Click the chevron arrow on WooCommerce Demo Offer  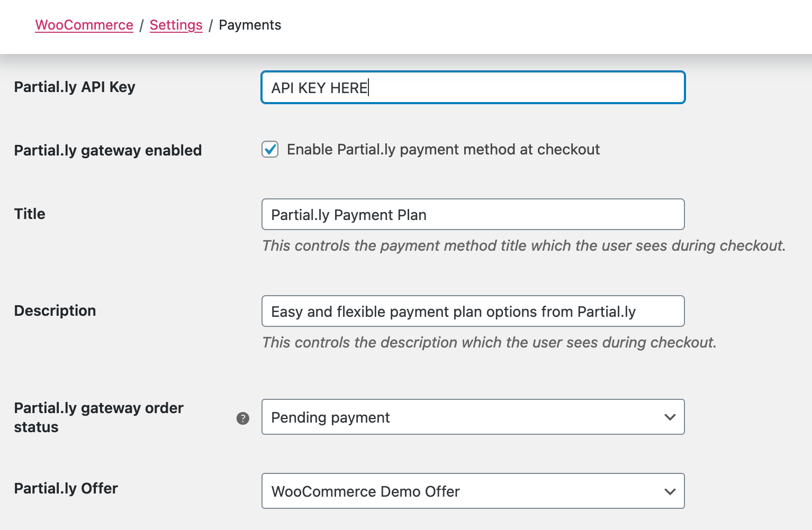[x=670, y=491]
